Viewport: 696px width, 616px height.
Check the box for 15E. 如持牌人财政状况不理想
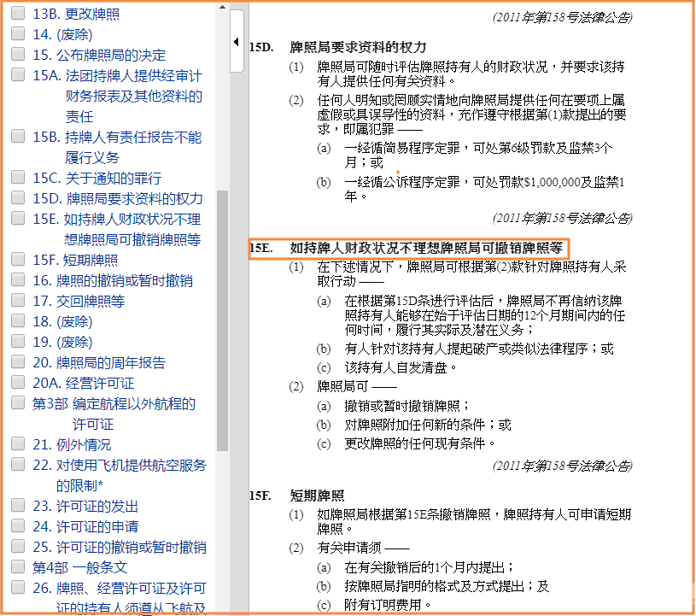[x=18, y=218]
